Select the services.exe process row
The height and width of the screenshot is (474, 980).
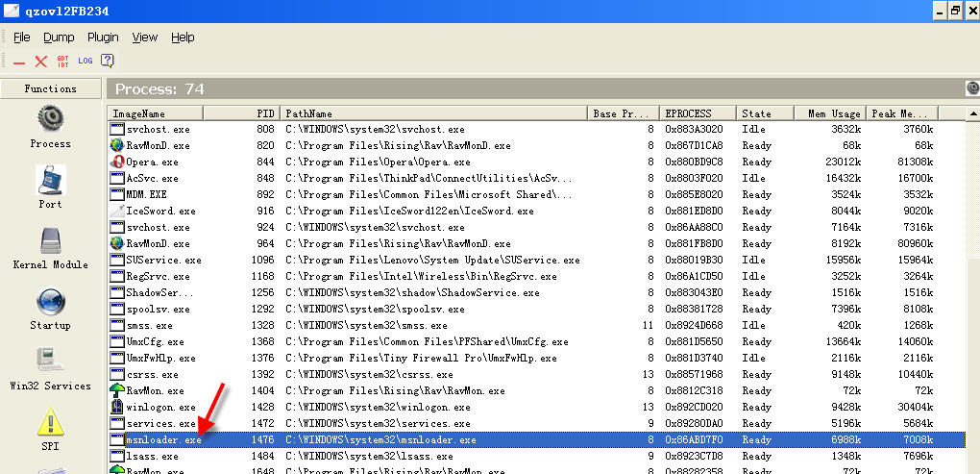point(535,423)
